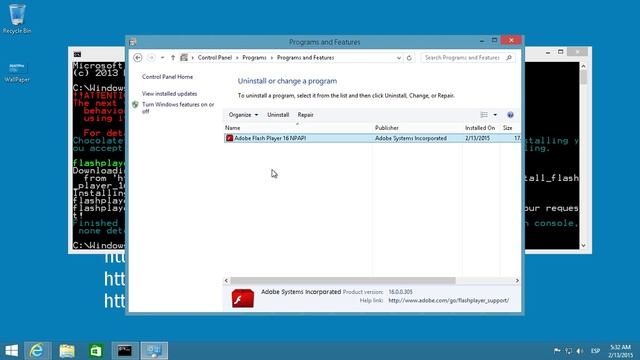Screen dimensions: 640x360
Task: Click the command prompt scrollbar up arrow
Action: pyautogui.click(x=583, y=66)
